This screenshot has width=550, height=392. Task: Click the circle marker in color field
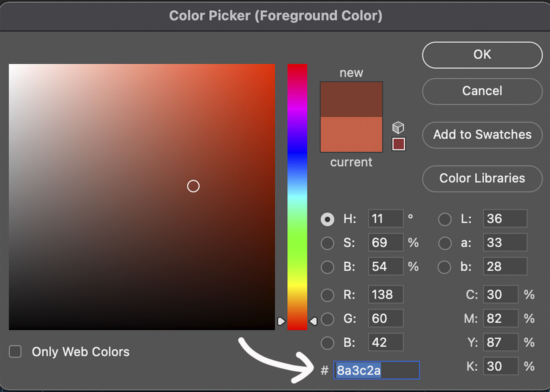coord(193,186)
